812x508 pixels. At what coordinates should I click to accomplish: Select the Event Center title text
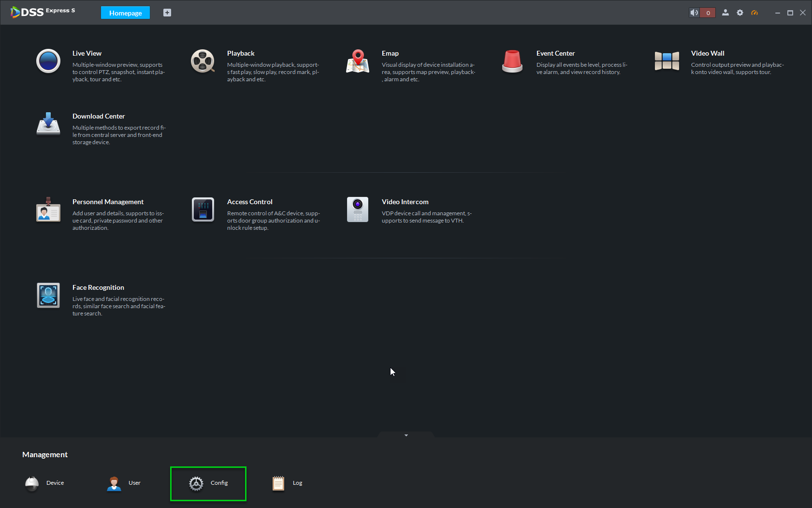click(555, 53)
